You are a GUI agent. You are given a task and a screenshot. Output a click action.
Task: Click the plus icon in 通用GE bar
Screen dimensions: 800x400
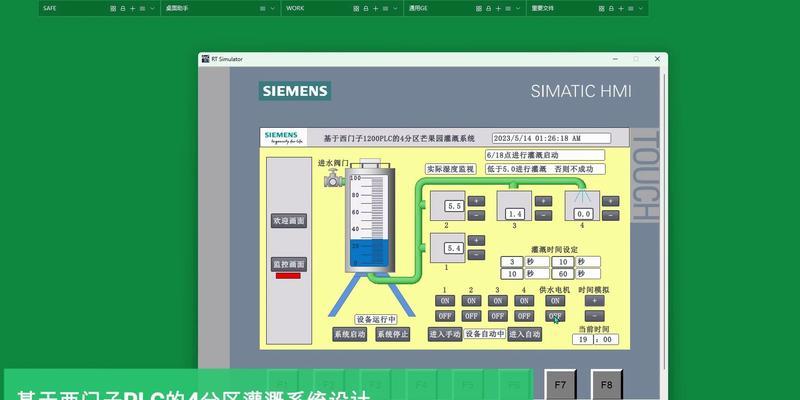(x=498, y=9)
